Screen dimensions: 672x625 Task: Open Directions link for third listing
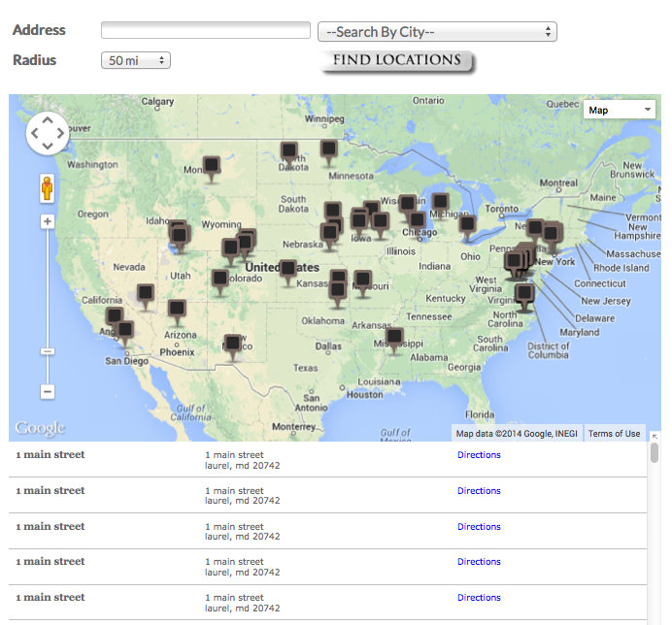tap(479, 526)
